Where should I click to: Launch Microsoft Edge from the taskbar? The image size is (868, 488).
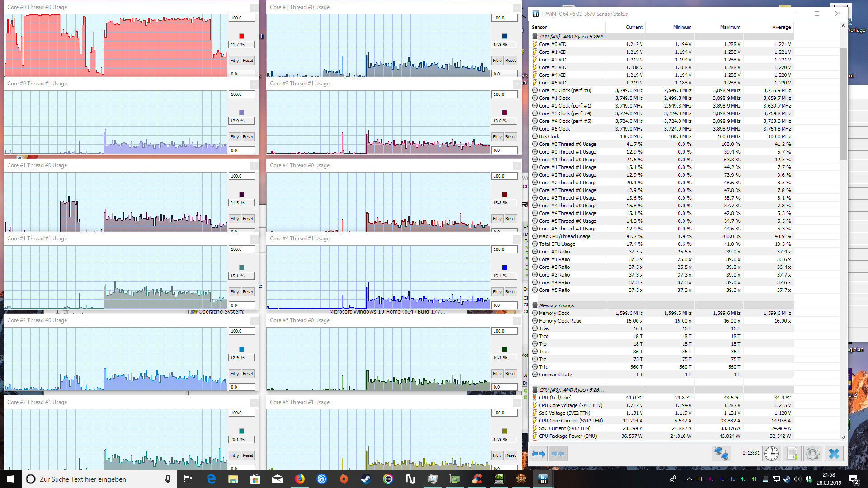(x=211, y=479)
